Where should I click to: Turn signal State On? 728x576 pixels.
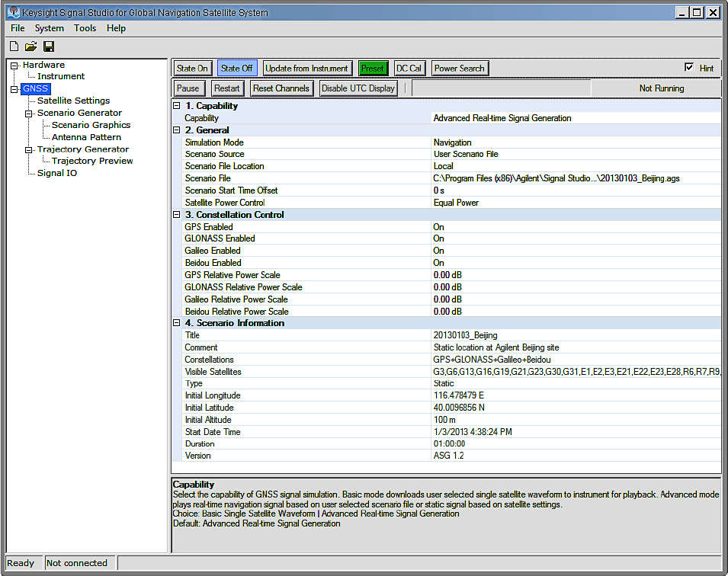click(192, 69)
